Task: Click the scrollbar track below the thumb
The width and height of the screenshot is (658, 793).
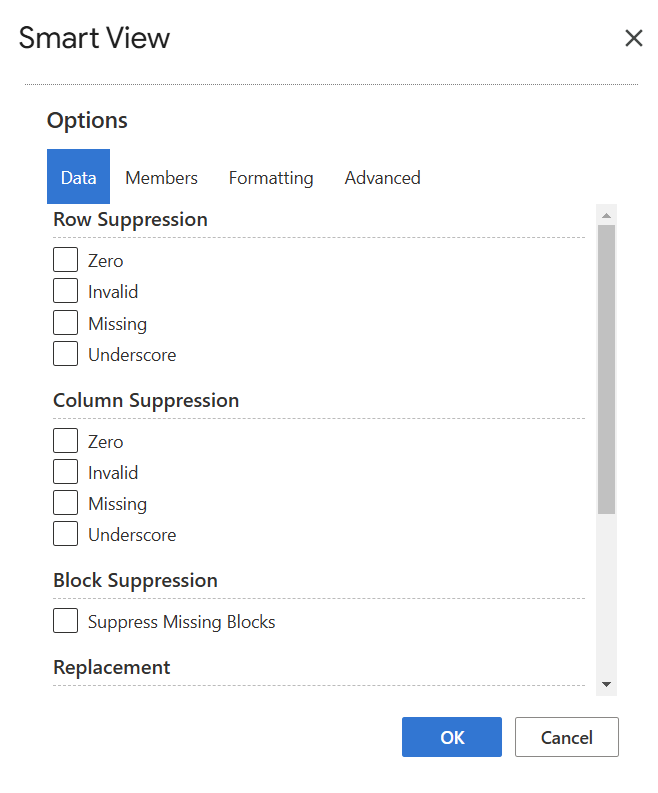Action: click(x=606, y=594)
